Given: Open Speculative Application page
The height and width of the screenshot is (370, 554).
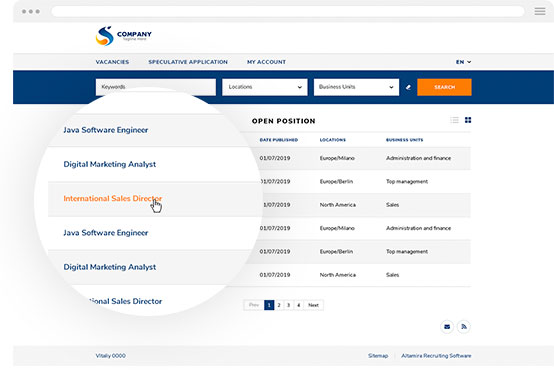Looking at the screenshot, I should tap(188, 62).
